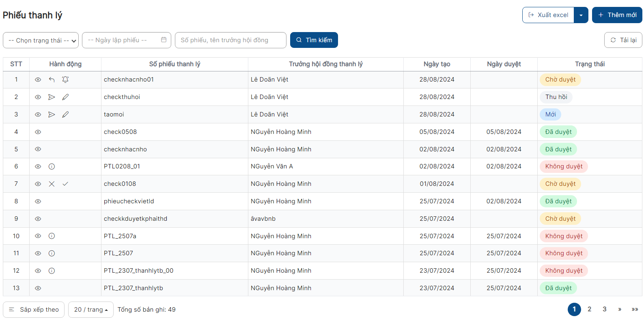View details of PTL_2307_thanhlytb_00 row
The width and height of the screenshot is (644, 321).
coord(38,271)
